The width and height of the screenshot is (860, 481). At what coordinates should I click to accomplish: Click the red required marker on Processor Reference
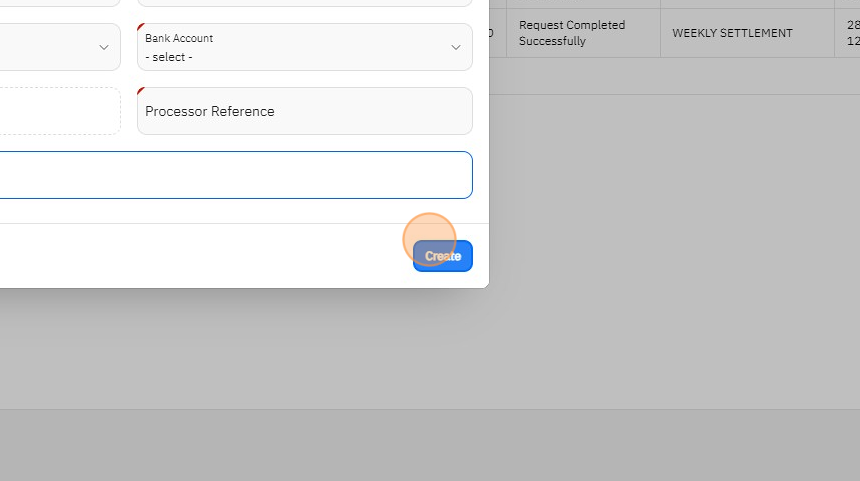point(141,91)
